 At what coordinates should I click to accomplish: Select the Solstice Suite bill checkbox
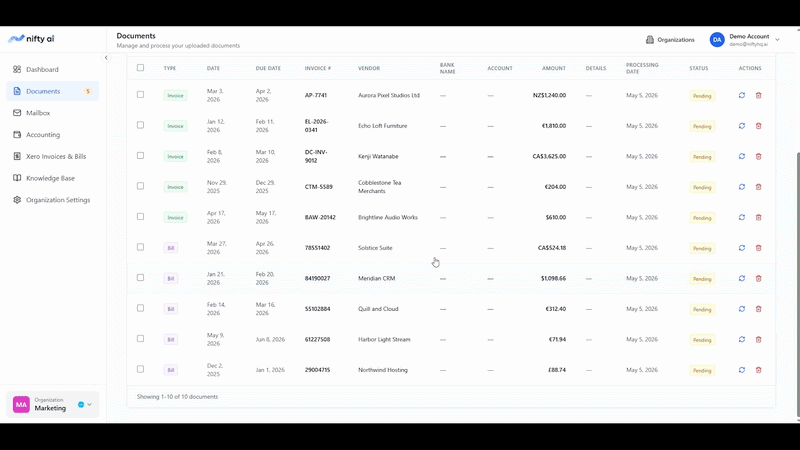click(x=140, y=247)
